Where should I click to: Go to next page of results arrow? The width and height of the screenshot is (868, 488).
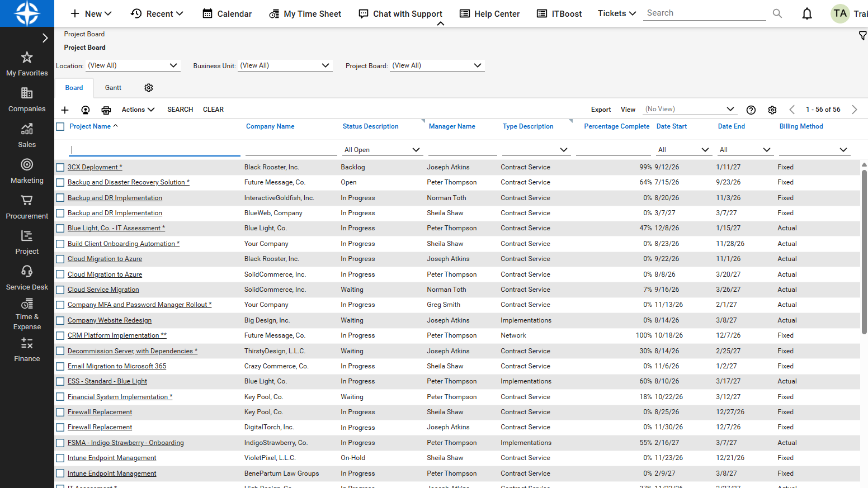point(854,110)
